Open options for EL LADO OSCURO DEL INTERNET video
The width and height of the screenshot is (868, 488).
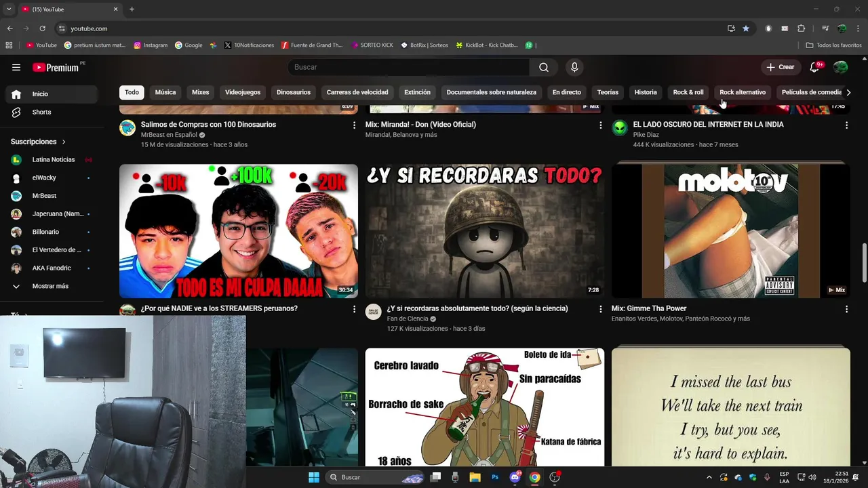tap(846, 125)
